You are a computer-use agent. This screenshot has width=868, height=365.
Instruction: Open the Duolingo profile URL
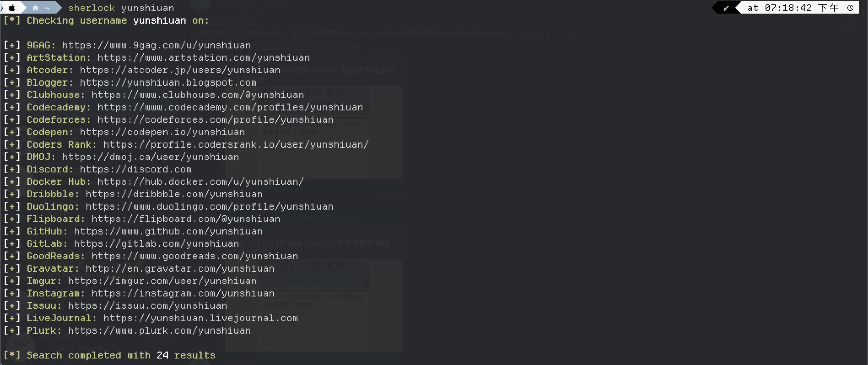pos(210,207)
